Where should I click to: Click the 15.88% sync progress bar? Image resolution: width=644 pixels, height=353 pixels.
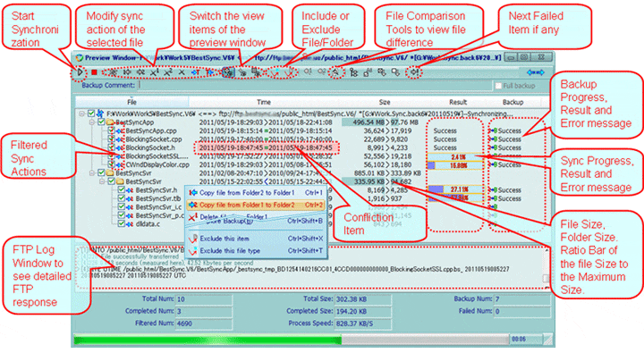(455, 165)
